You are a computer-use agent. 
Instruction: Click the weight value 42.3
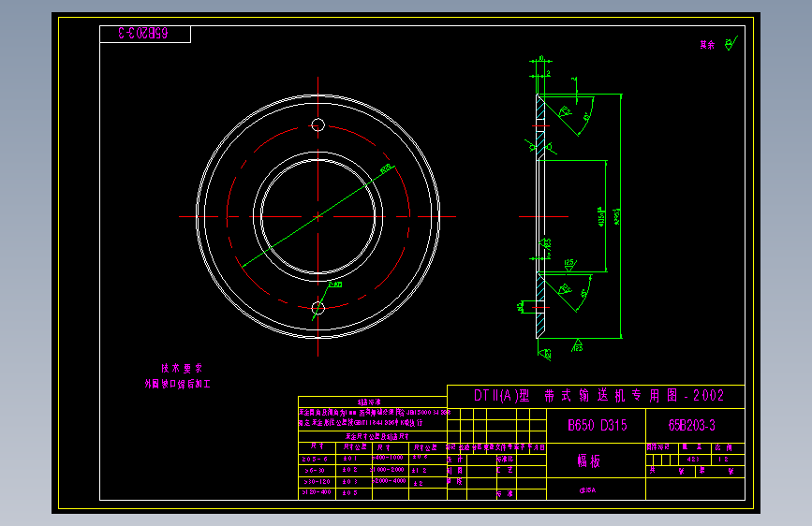693,460
